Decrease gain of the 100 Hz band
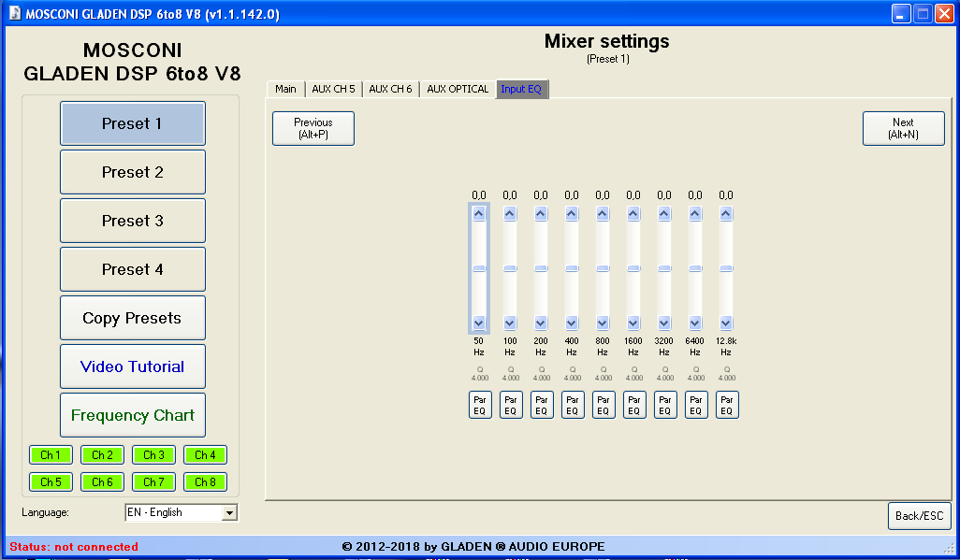Screen dimensions: 960x560 [510, 323]
